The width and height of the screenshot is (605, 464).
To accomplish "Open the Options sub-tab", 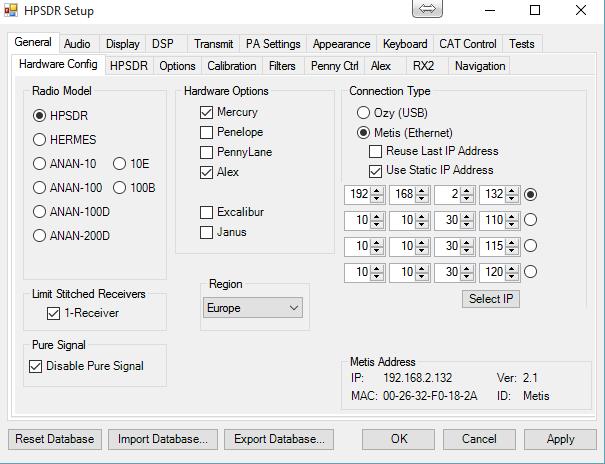I will pyautogui.click(x=177, y=66).
